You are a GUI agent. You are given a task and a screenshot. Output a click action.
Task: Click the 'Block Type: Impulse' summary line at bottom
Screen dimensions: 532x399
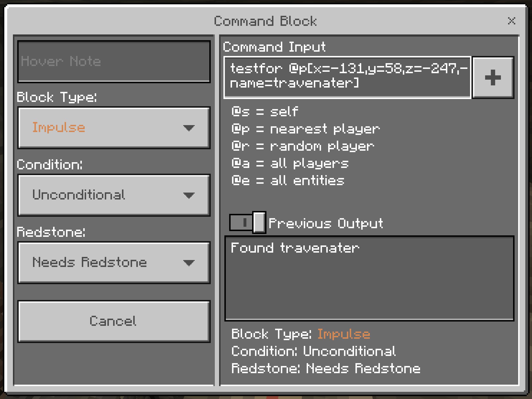click(x=301, y=334)
